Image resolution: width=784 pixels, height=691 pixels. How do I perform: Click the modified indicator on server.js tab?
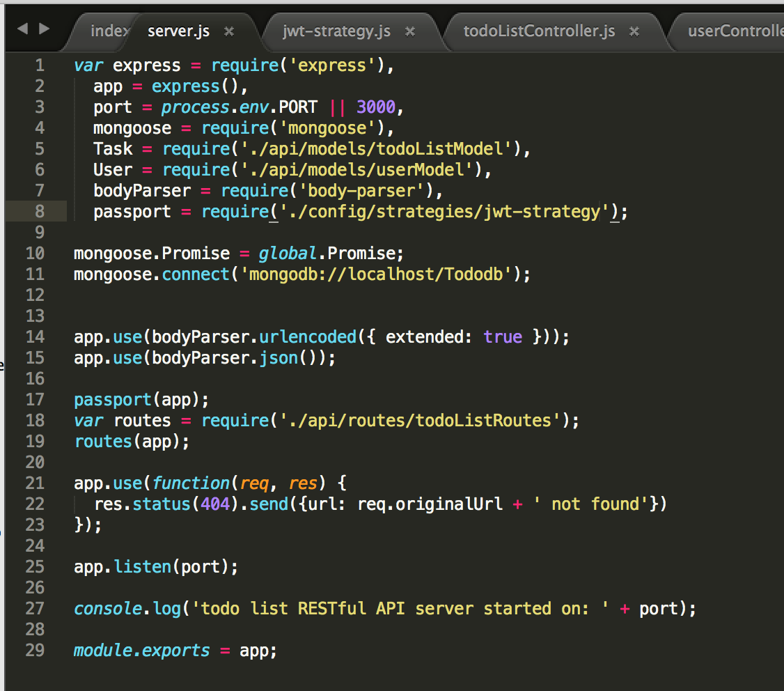coord(228,31)
